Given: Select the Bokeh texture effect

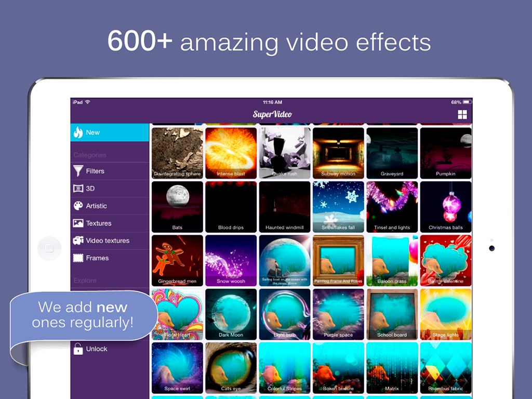Looking at the screenshot, I should coord(338,368).
